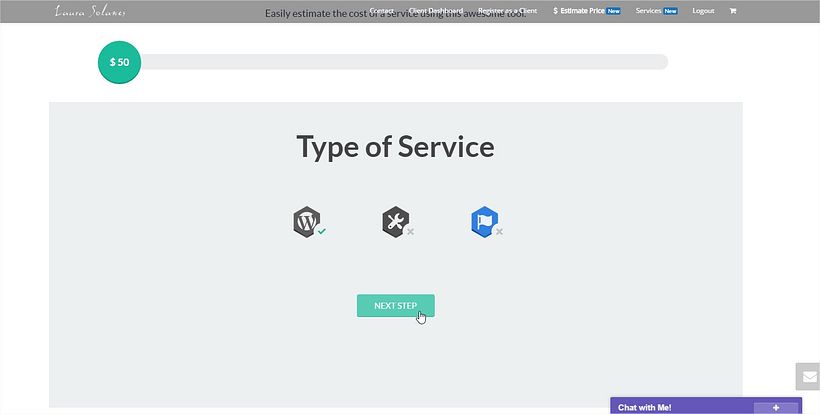Viewport: 820px width, 414px height.
Task: Open the Estimate Price menu item
Action: (x=587, y=11)
